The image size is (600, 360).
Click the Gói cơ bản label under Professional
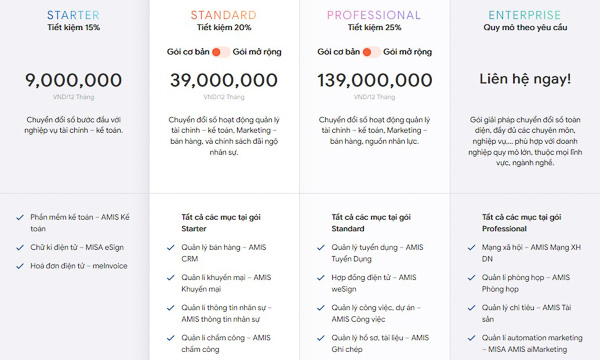[x=339, y=52]
